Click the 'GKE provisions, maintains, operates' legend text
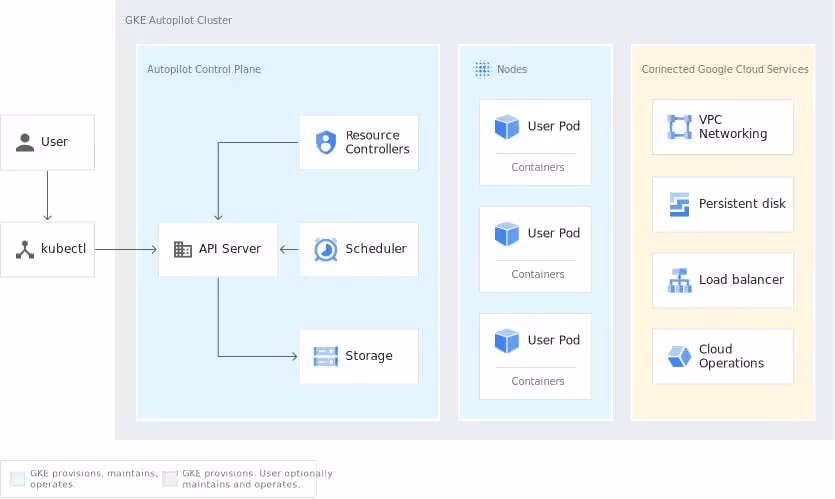 94,479
